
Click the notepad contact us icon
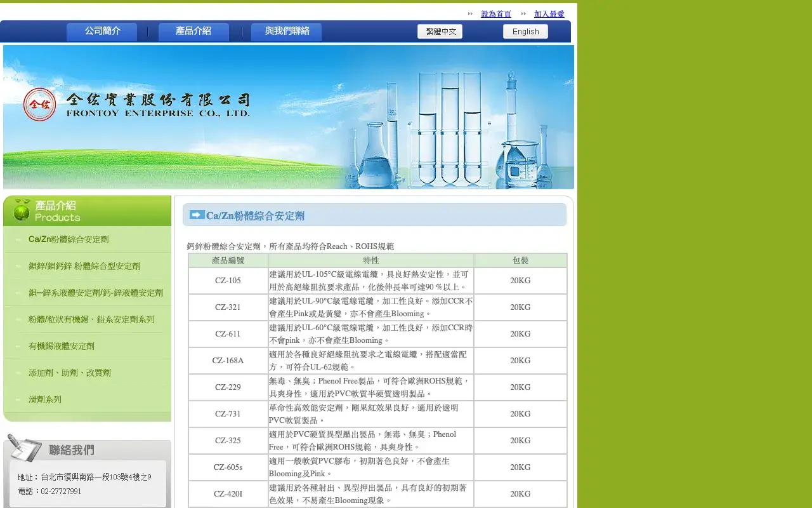point(25,448)
